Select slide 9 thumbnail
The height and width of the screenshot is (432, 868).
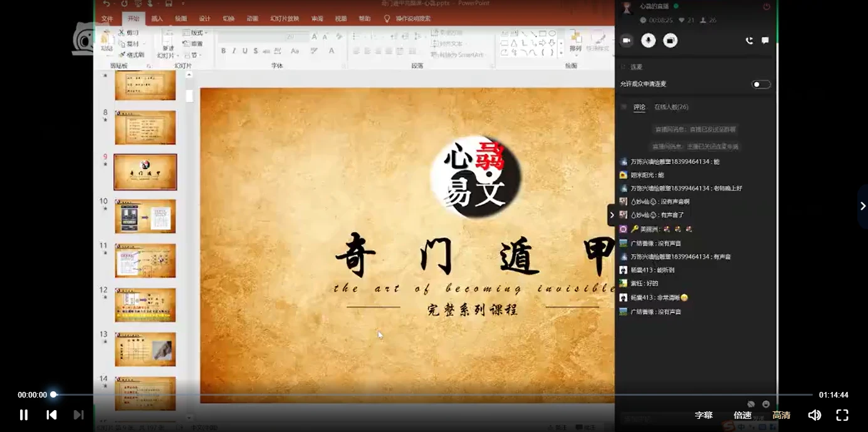coord(145,172)
